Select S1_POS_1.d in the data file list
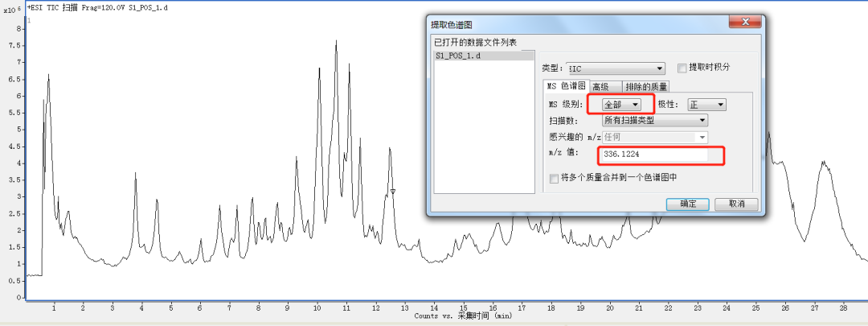The image size is (868, 326). pyautogui.click(x=483, y=56)
